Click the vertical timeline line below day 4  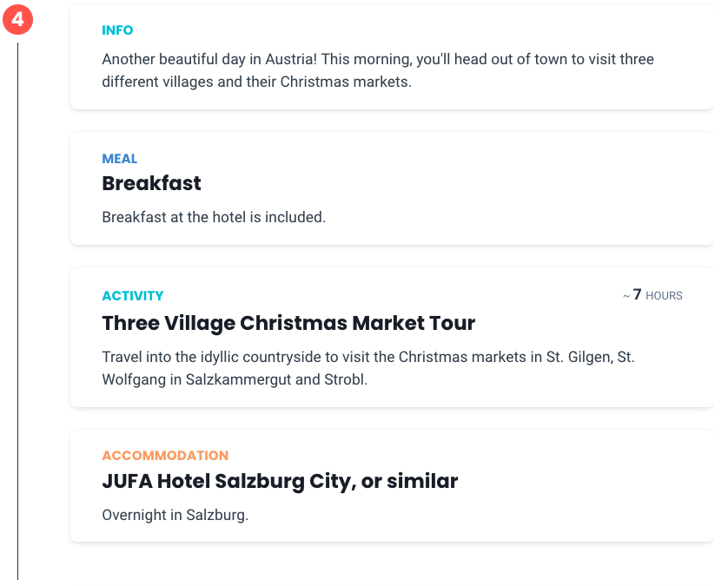(x=17, y=311)
